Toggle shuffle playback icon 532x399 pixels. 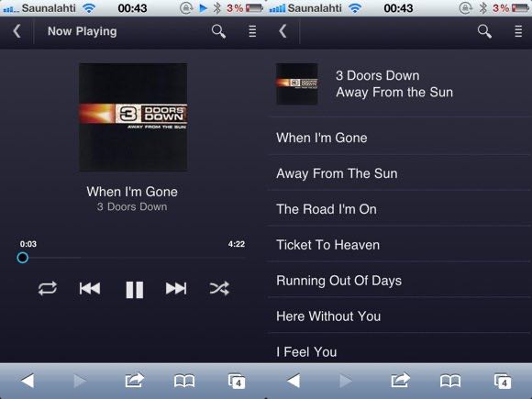tap(219, 289)
